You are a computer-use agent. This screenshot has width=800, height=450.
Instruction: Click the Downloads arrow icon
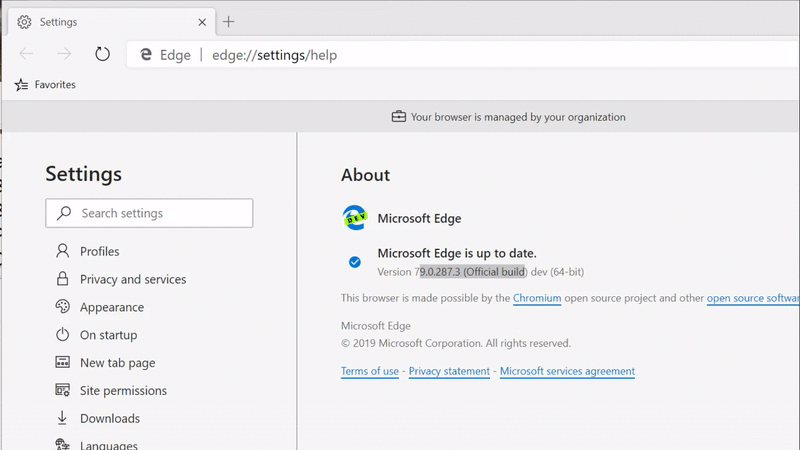62,418
